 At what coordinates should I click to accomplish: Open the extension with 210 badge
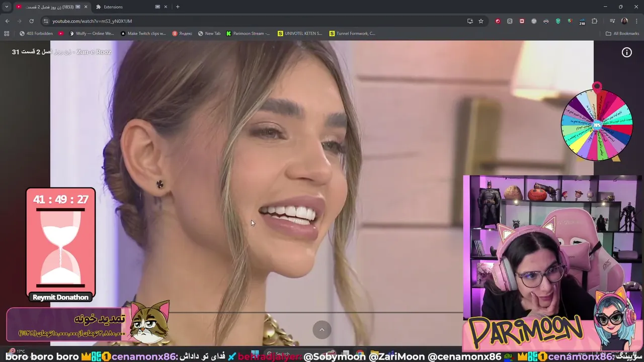click(582, 22)
